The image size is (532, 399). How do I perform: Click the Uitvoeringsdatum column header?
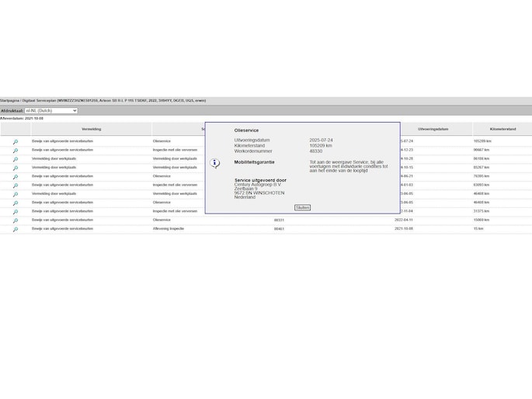pyautogui.click(x=433, y=129)
